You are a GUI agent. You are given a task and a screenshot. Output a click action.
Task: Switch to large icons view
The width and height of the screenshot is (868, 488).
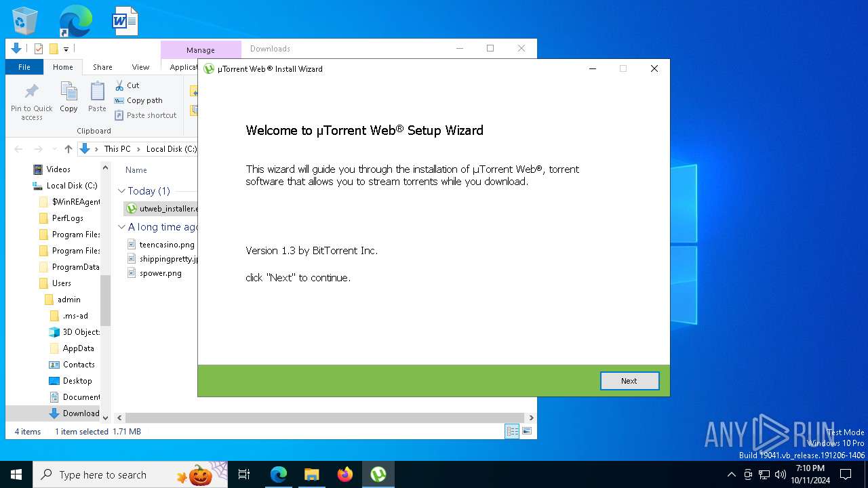click(x=527, y=431)
